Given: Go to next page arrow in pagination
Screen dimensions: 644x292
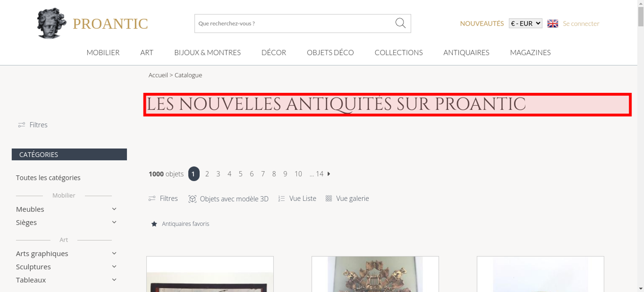Looking at the screenshot, I should click(x=329, y=174).
